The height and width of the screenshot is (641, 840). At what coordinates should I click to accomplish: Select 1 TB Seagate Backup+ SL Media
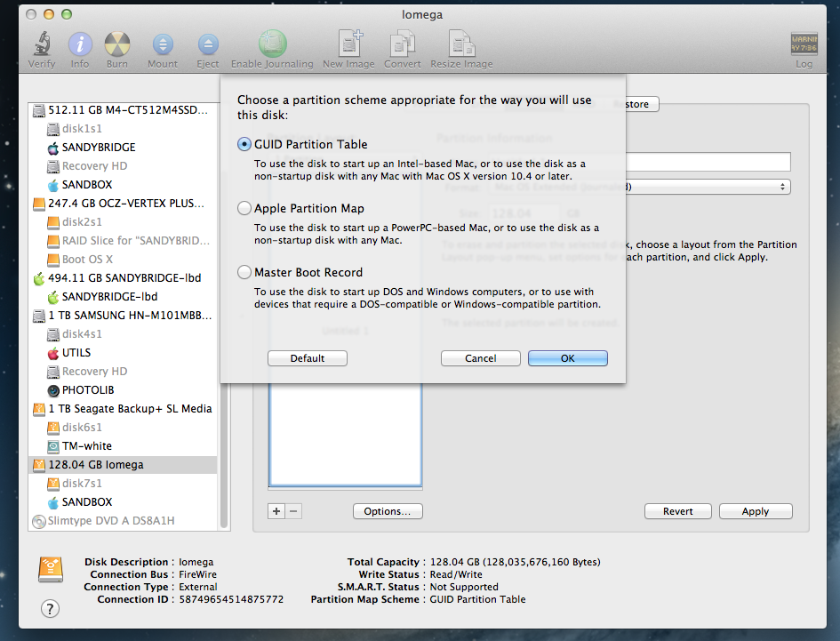[123, 408]
